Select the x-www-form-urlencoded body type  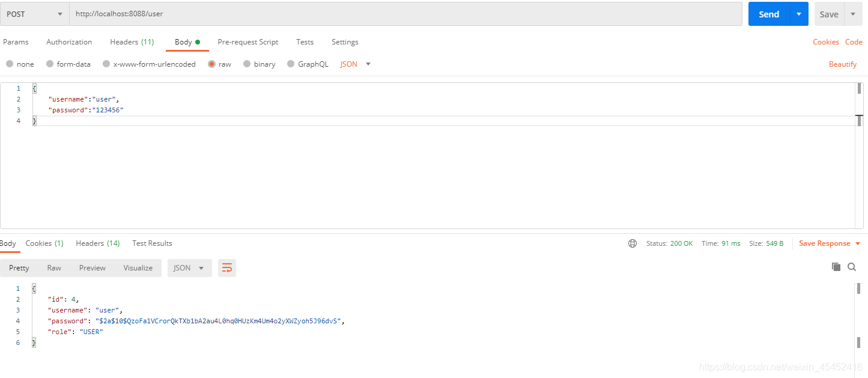pyautogui.click(x=149, y=64)
